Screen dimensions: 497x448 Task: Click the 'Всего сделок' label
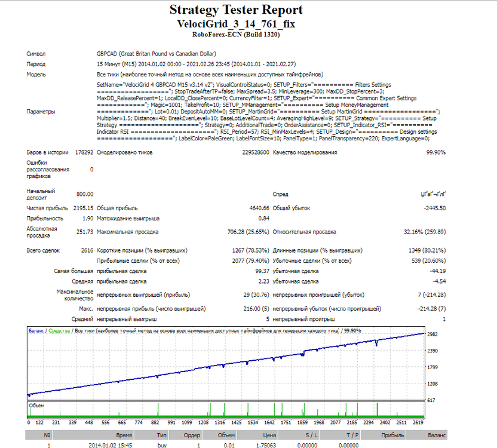(43, 250)
